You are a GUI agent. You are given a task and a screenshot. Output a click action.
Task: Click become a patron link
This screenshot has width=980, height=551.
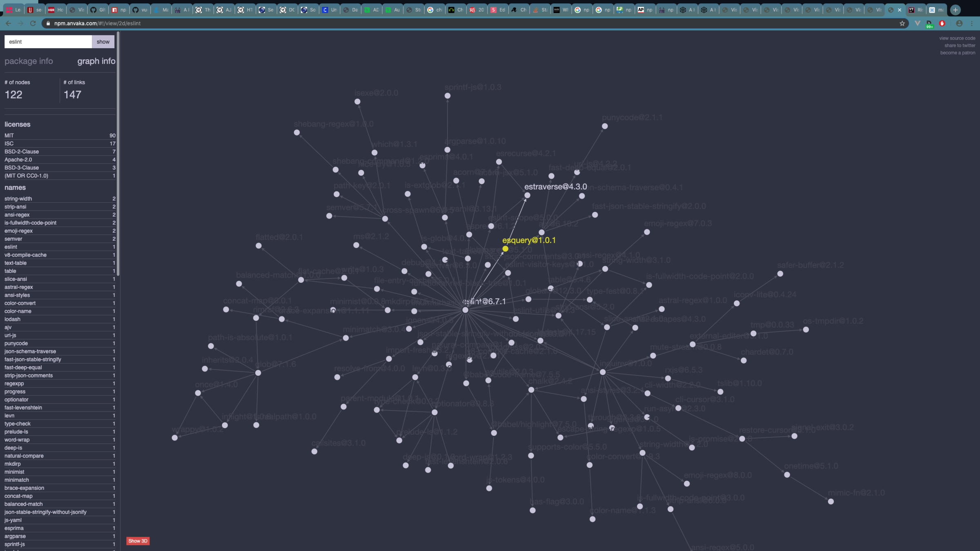[x=958, y=53]
